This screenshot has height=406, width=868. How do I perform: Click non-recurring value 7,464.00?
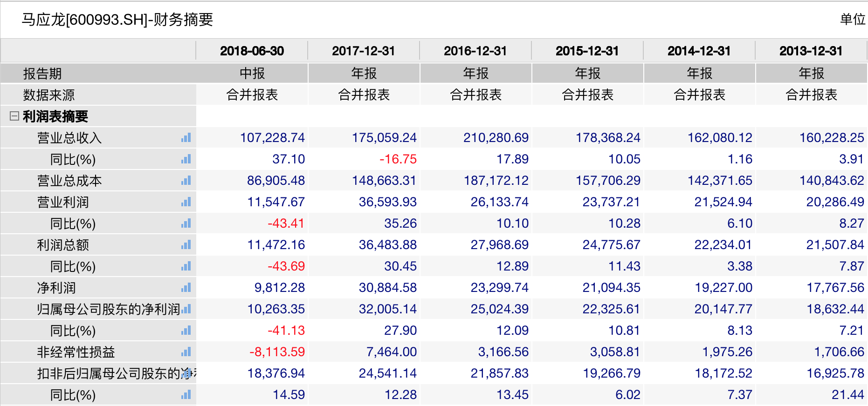392,352
